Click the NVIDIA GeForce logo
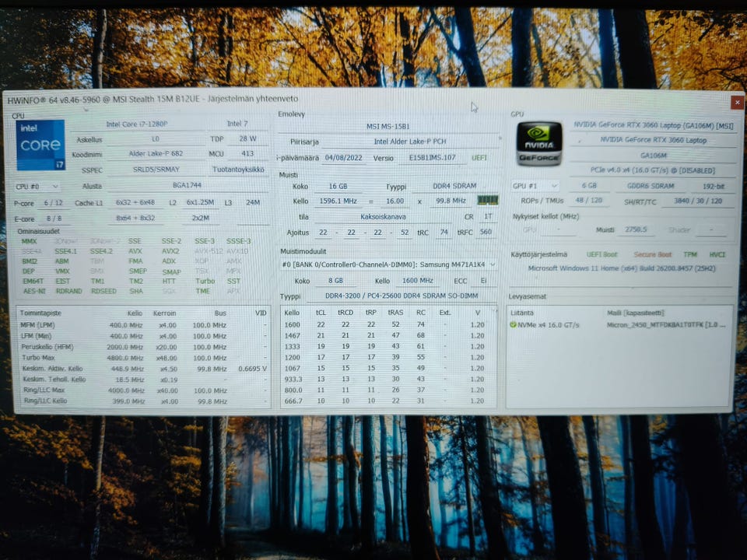This screenshot has width=747, height=560. click(x=538, y=144)
